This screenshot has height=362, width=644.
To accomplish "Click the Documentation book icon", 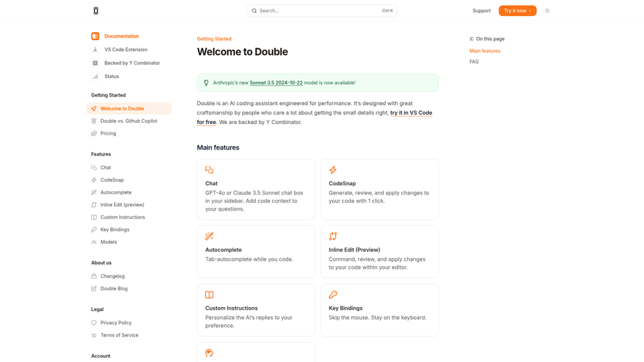I will point(95,36).
